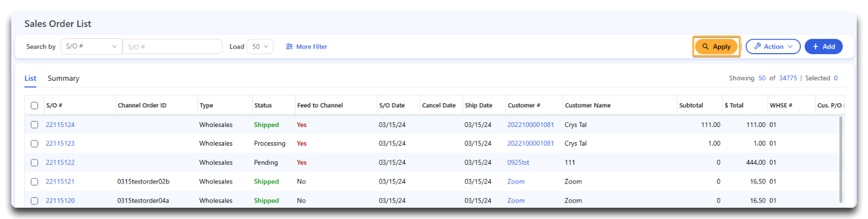Select the List tab
The image size is (868, 219).
[x=30, y=78]
